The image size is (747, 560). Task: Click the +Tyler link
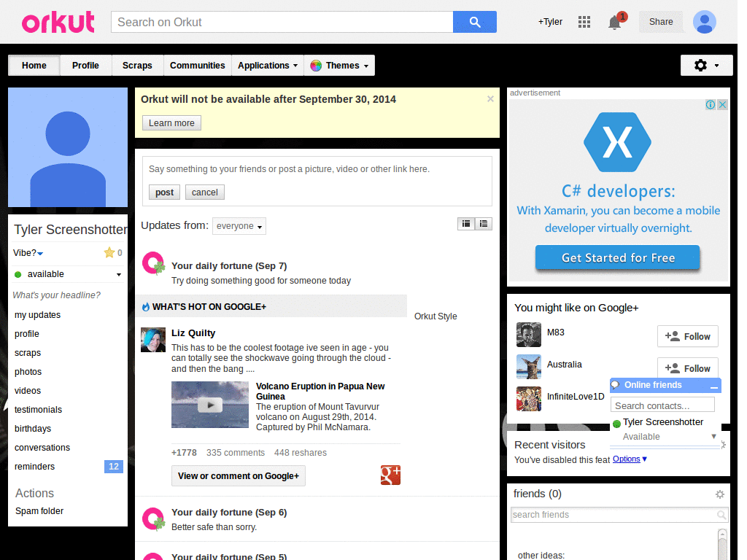(550, 22)
